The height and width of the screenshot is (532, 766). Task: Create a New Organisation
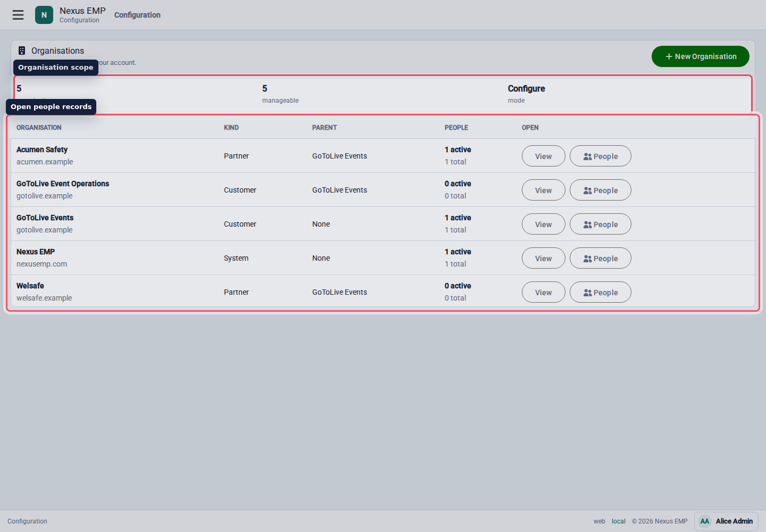701,56
